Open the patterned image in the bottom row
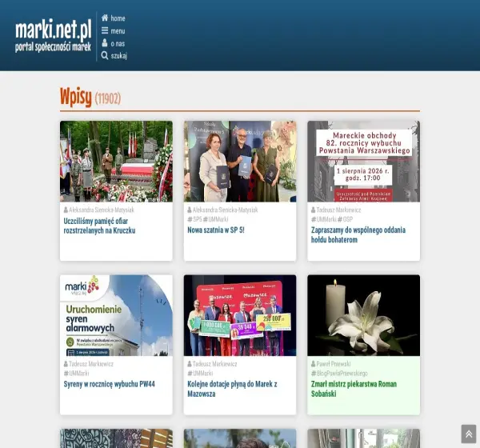The height and width of the screenshot is (448, 480). (x=116, y=438)
